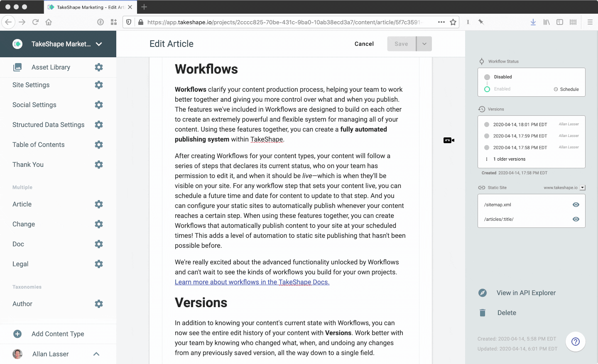The height and width of the screenshot is (364, 598).
Task: Open View in API Explorer
Action: coord(526,293)
